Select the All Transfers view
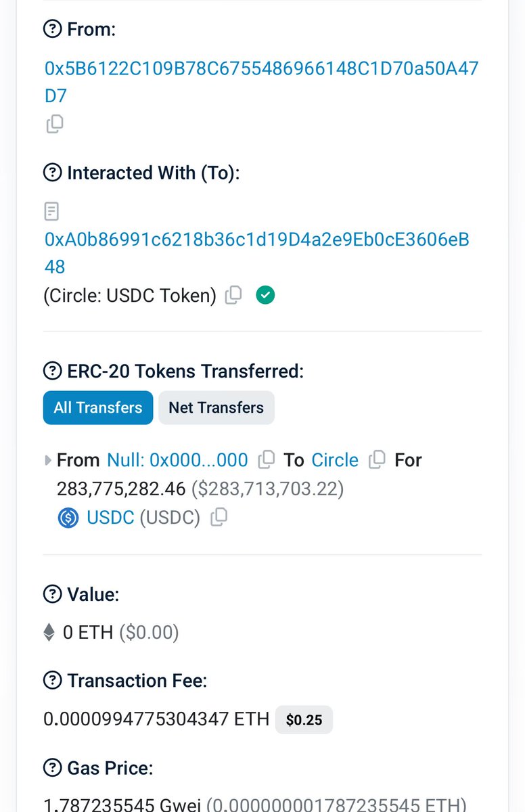The width and height of the screenshot is (525, 812). [x=97, y=407]
